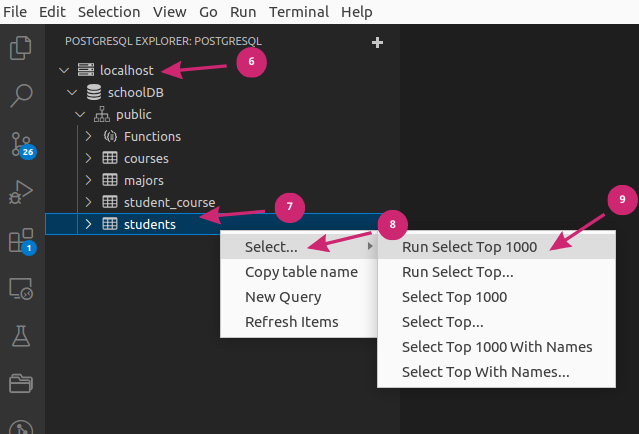Click the localhost server icon
The image size is (639, 434).
coord(86,70)
